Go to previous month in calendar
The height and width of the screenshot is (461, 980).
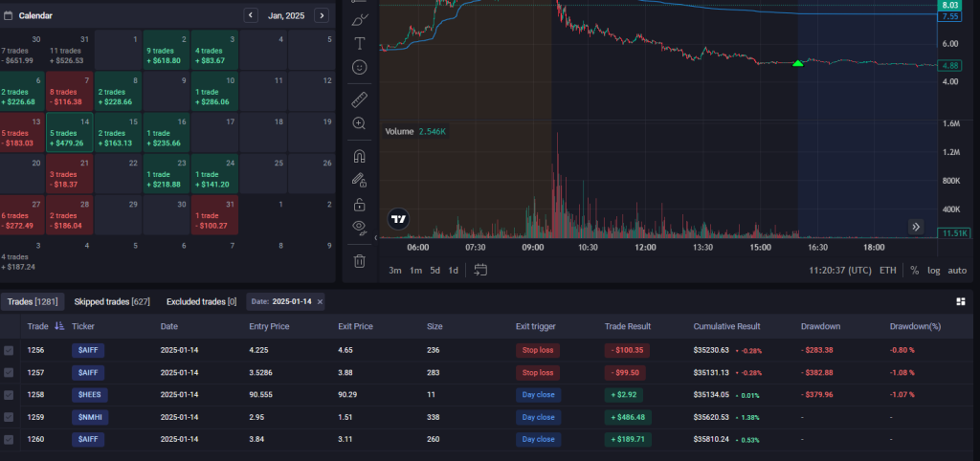tap(251, 15)
